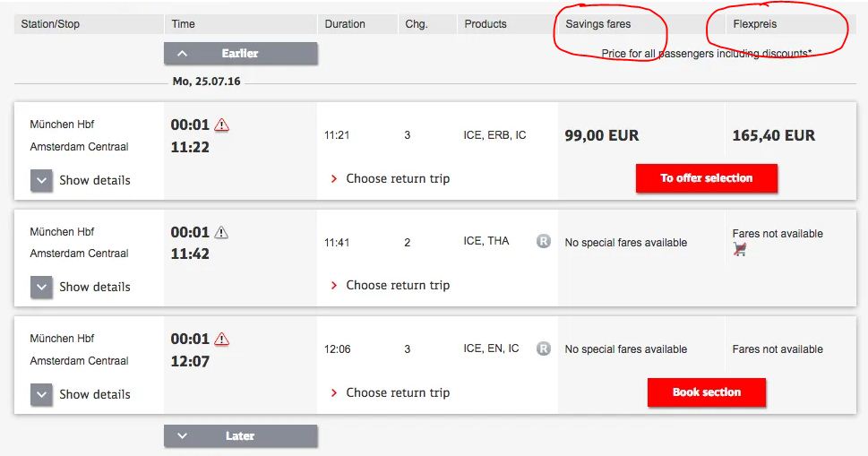Viewport: 868px width, 456px height.
Task: Expand Show details for the 11:42 arrival
Action: pos(42,287)
